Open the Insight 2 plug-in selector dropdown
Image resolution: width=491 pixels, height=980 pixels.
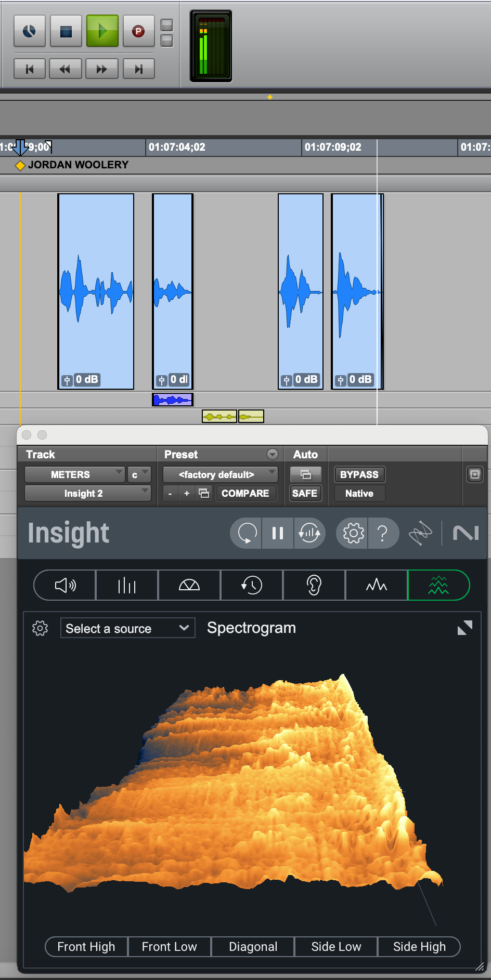(x=87, y=493)
